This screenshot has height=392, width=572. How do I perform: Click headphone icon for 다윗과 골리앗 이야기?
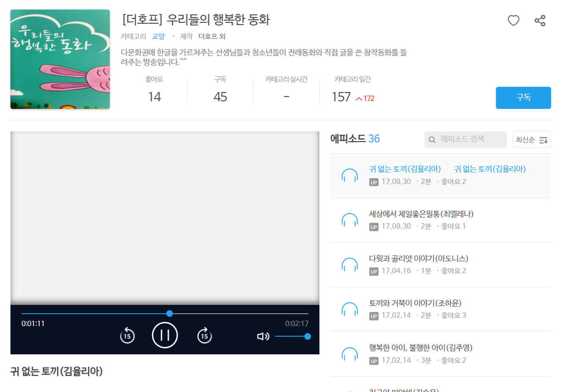(350, 265)
